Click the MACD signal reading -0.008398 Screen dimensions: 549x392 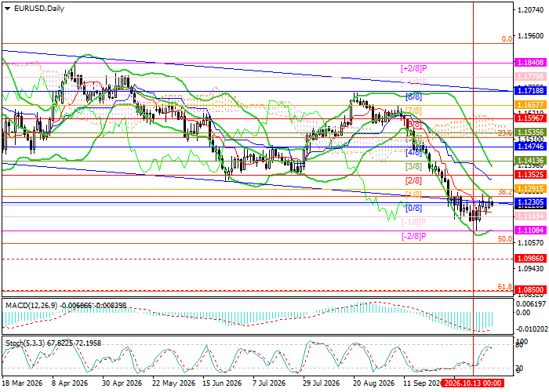(x=110, y=306)
